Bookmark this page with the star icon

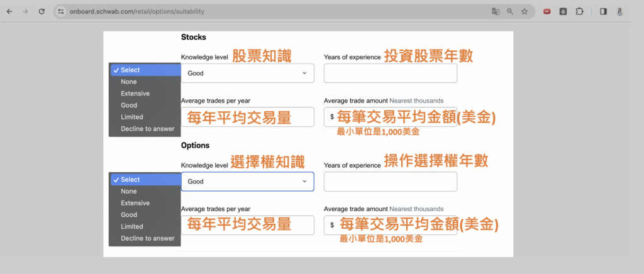(525, 11)
